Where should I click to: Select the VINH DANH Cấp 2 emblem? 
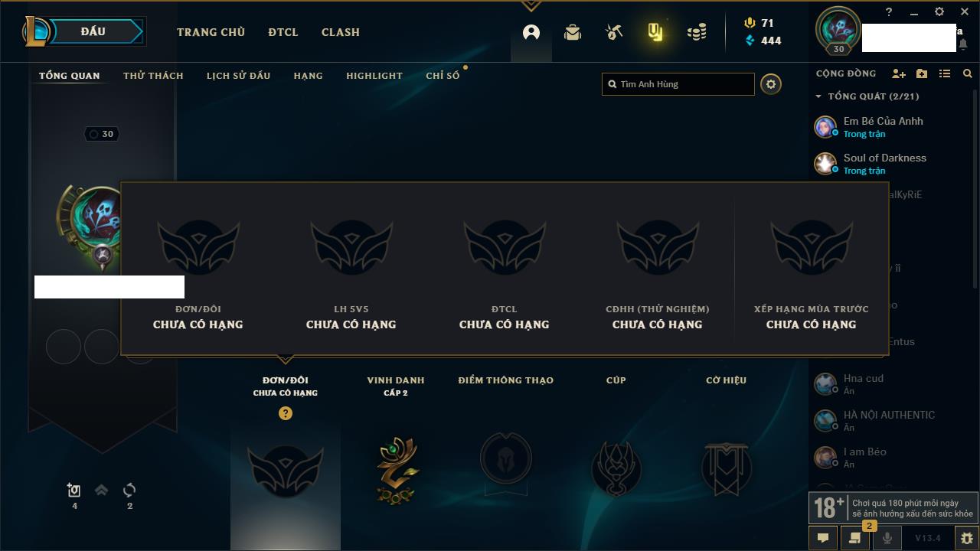(396, 469)
